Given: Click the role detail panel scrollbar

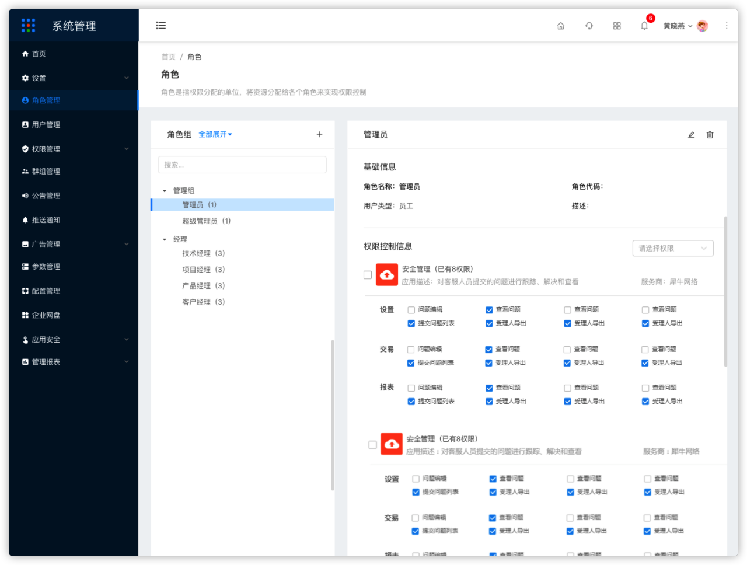Looking at the screenshot, I should click(x=726, y=292).
